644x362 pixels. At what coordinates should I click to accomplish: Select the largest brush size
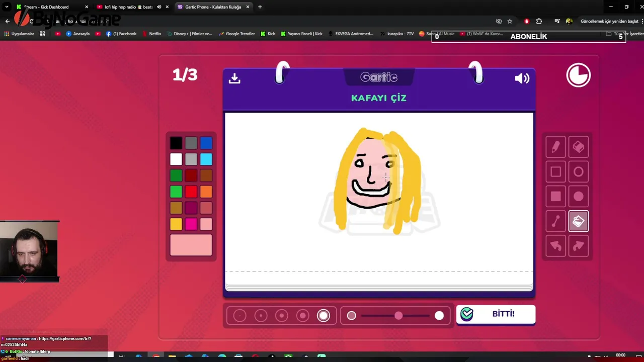[x=324, y=315]
